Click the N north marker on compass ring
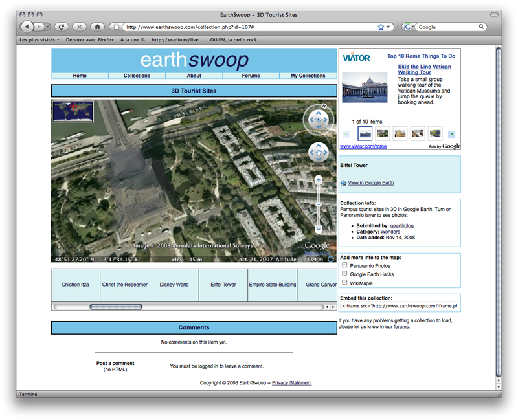Screen dimensions: 518x420 324,106
